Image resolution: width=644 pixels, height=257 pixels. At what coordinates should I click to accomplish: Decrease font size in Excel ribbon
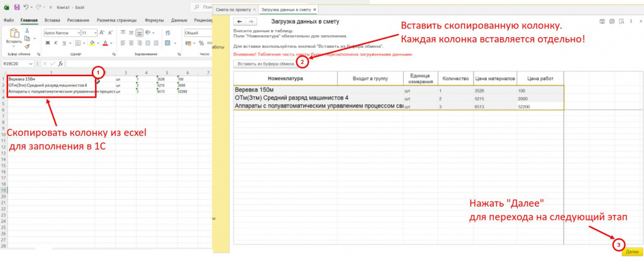click(x=109, y=33)
